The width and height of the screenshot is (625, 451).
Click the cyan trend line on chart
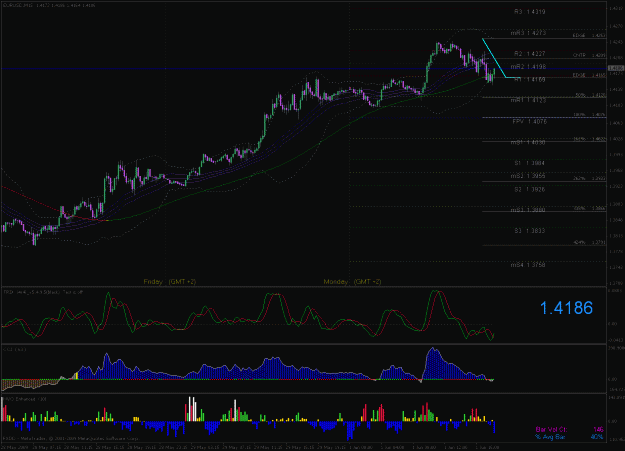click(x=494, y=58)
